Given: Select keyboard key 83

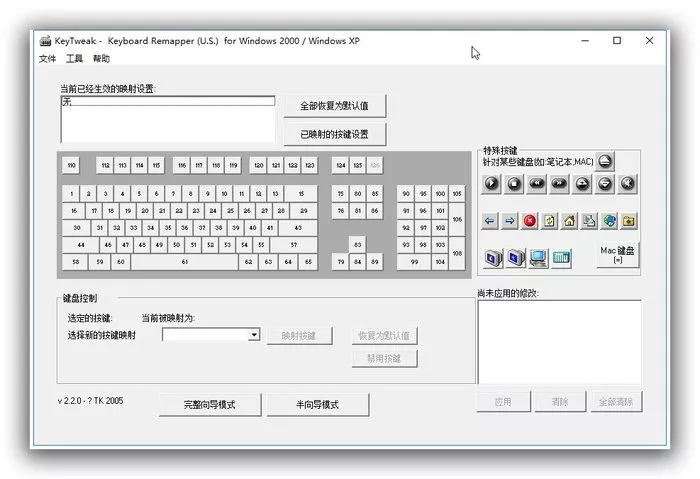Looking at the screenshot, I should pos(358,245).
